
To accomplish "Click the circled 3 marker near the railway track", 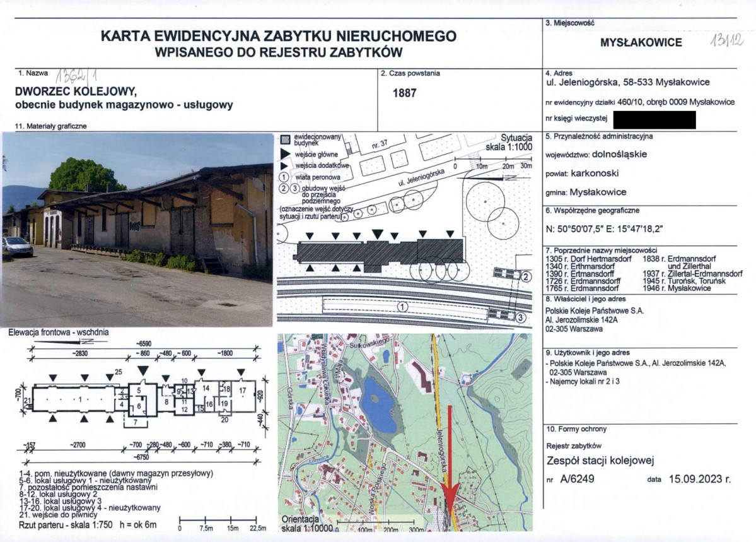I will (x=521, y=315).
